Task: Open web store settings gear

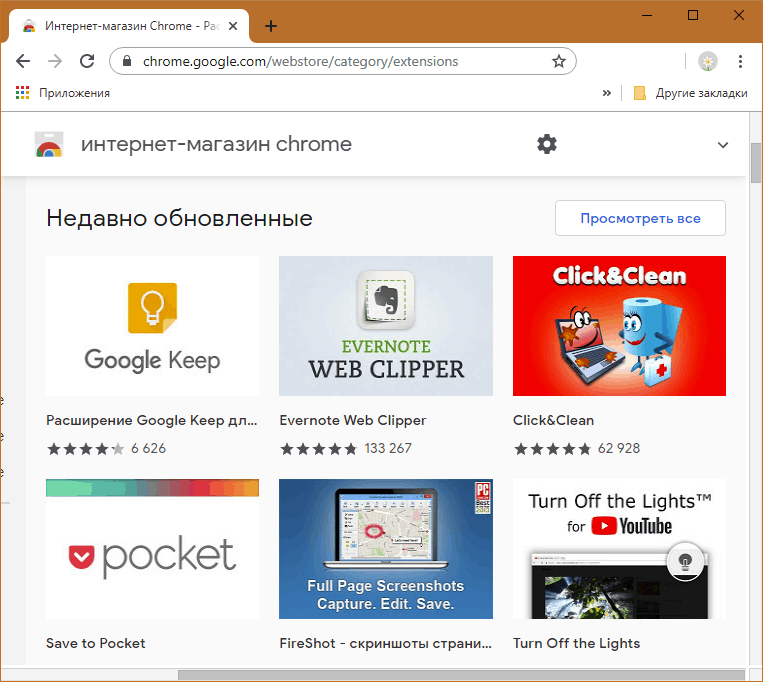Action: click(x=547, y=144)
